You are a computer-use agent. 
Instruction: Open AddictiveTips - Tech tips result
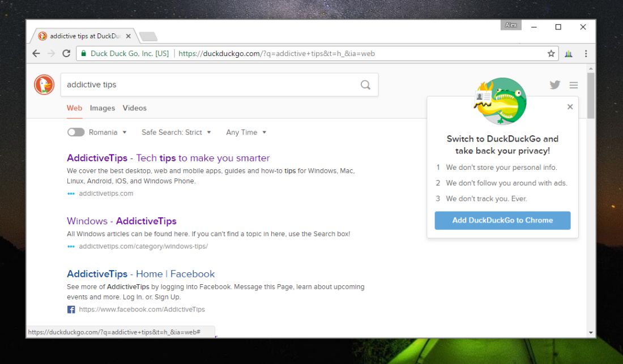168,158
